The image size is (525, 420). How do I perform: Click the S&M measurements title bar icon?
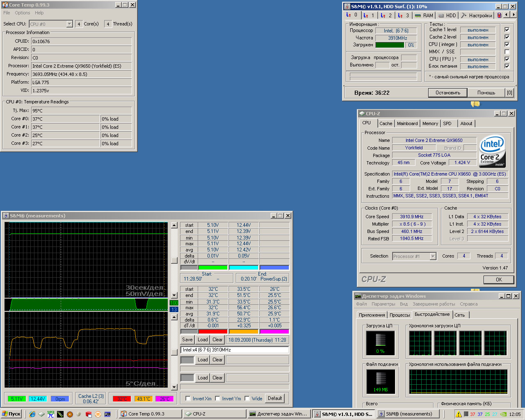point(6,216)
